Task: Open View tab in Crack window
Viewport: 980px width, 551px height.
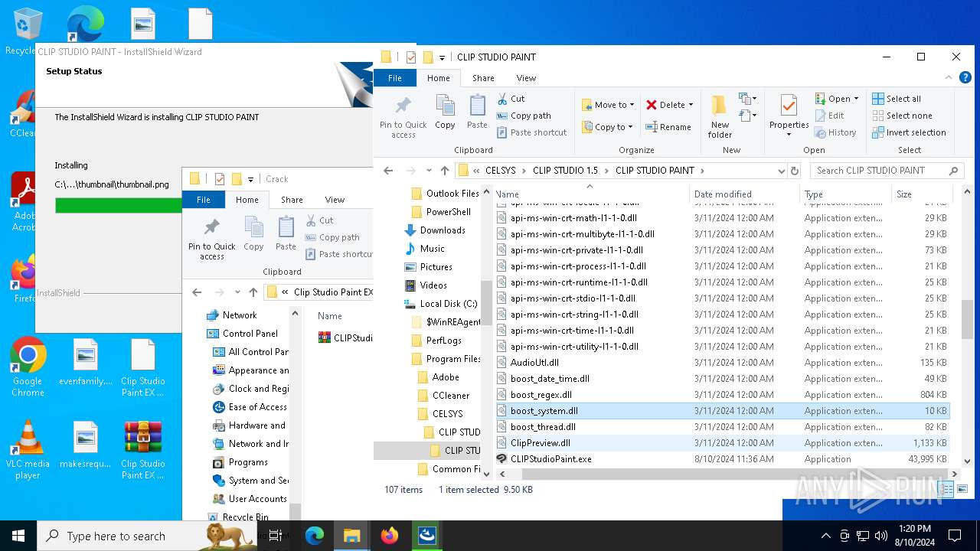Action: point(335,200)
